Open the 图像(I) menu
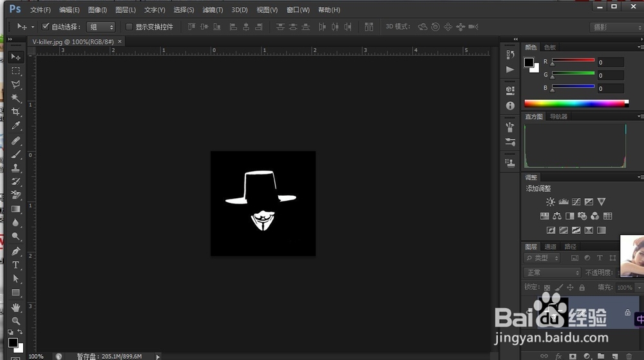The image size is (644, 360). pos(97,10)
